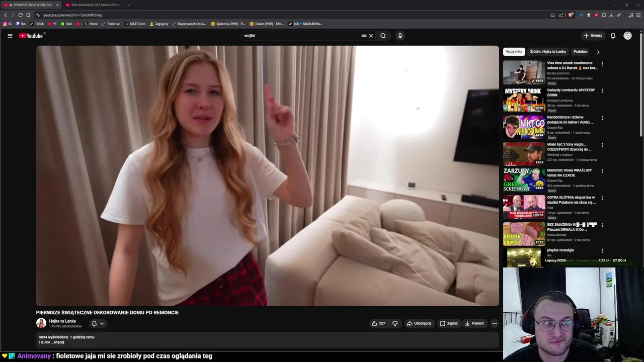Screen dimensions: 644x362
Task: Click the Utwórz create button
Action: pos(593,36)
